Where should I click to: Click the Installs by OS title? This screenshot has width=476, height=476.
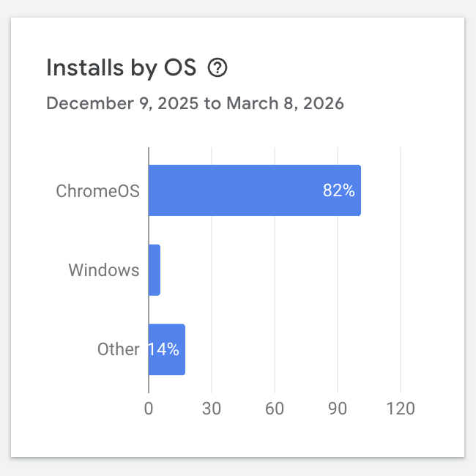click(x=122, y=68)
